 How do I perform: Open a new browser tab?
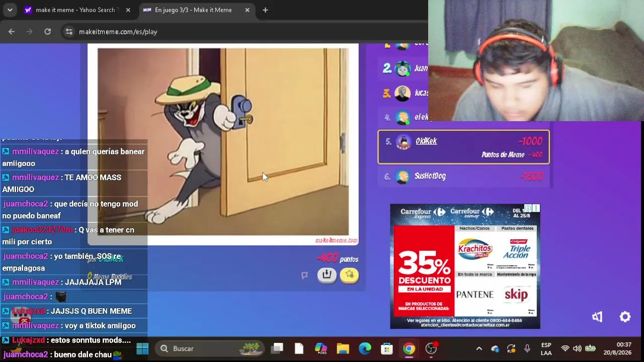click(x=265, y=10)
